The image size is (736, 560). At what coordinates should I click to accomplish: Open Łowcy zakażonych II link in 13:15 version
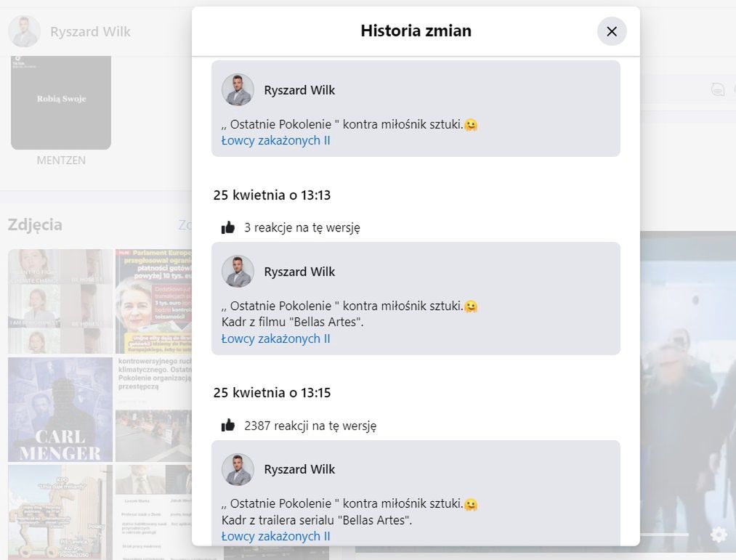[275, 536]
